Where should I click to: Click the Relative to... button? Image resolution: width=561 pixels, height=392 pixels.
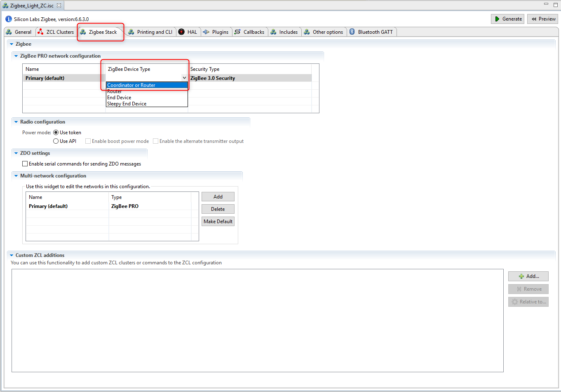(528, 302)
